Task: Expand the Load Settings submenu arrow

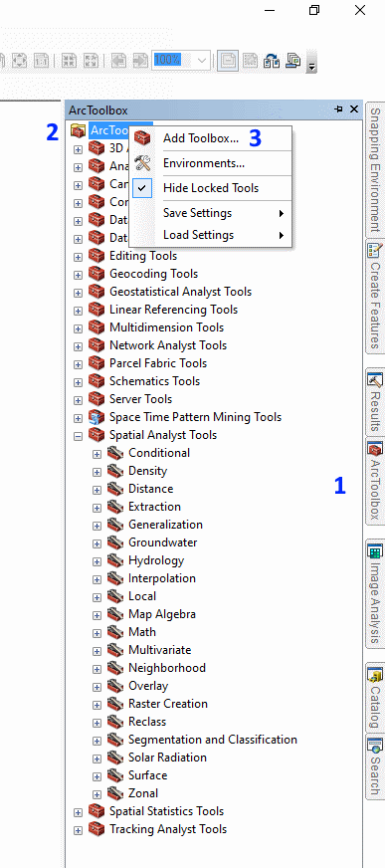Action: [x=282, y=235]
